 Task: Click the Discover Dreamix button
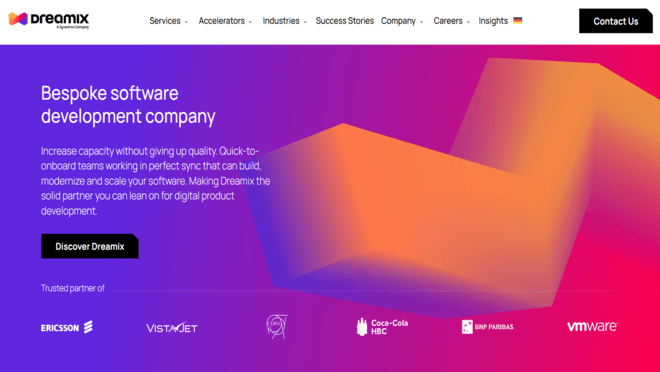pos(90,246)
